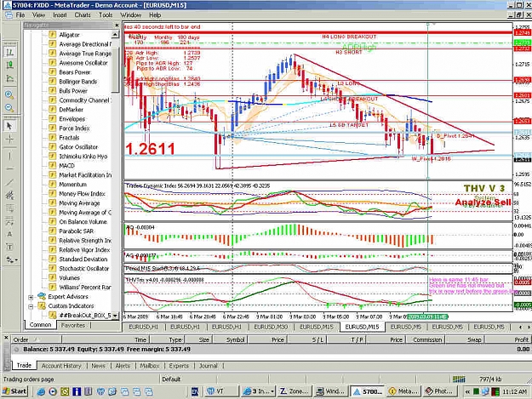The width and height of the screenshot is (532, 399).
Task: Click the Alligator indicator icon
Action: pyautogui.click(x=52, y=35)
